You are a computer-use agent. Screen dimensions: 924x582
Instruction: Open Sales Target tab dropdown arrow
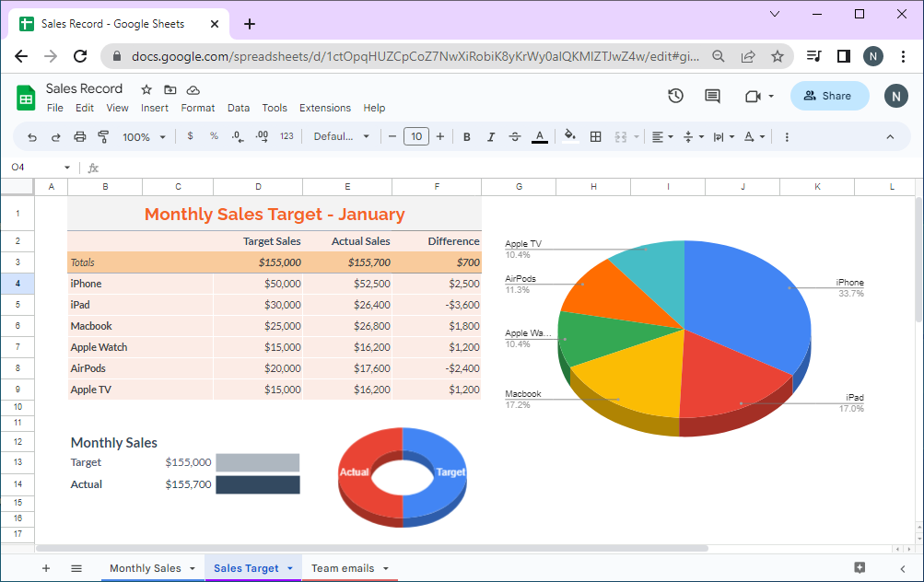coord(290,568)
